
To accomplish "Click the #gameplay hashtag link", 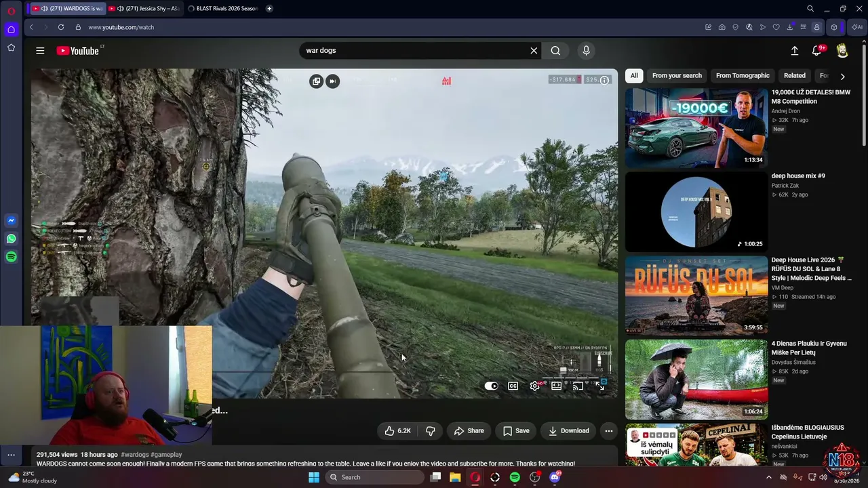I will coord(166,455).
